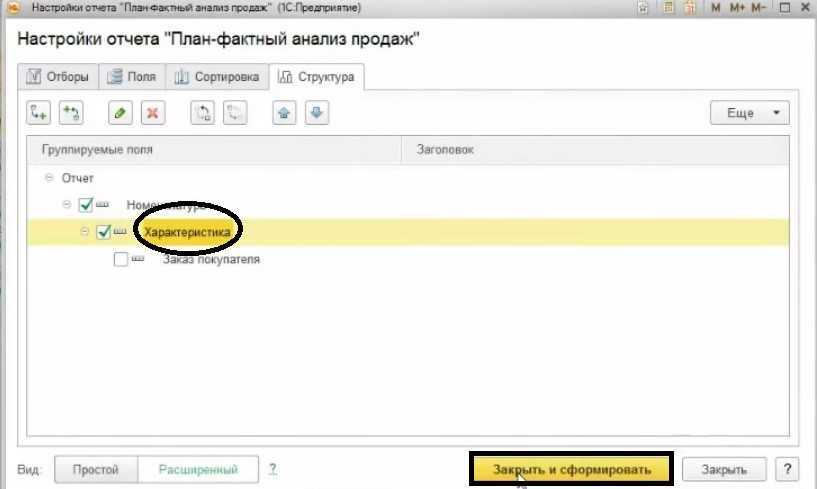Switch to the Отборы tab
The height and width of the screenshot is (489, 817).
coord(58,77)
